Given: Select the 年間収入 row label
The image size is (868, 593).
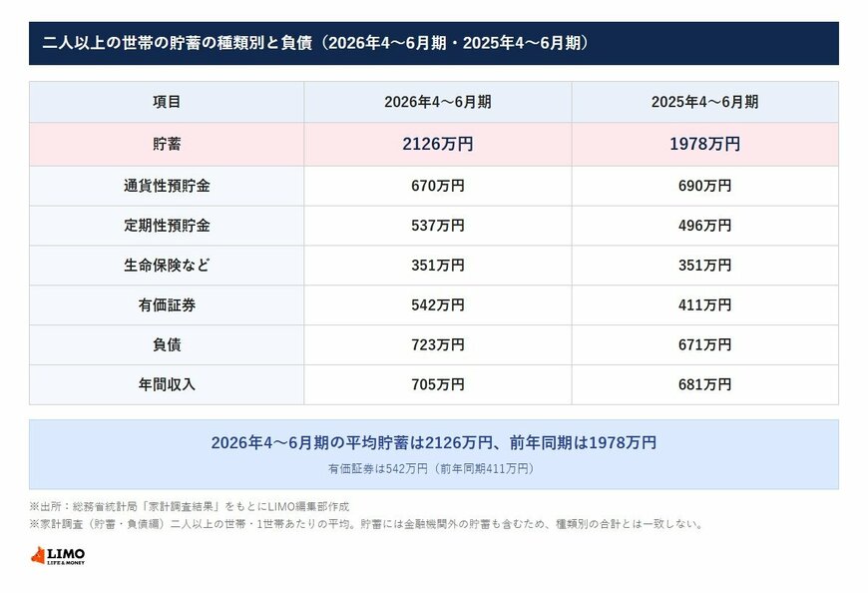Looking at the screenshot, I should [167, 384].
